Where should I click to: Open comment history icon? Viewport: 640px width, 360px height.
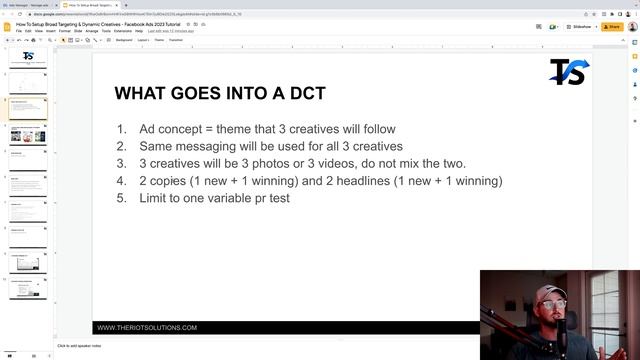pos(539,27)
